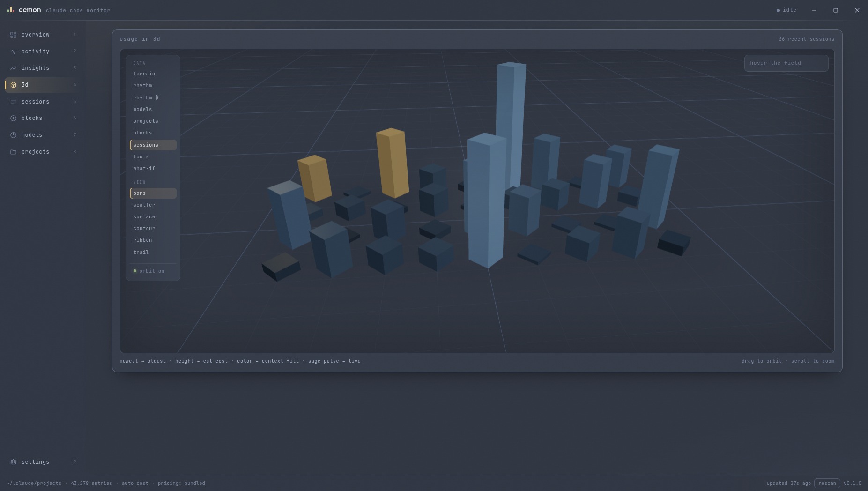Click the rescan button
This screenshot has height=491, width=868.
(827, 483)
